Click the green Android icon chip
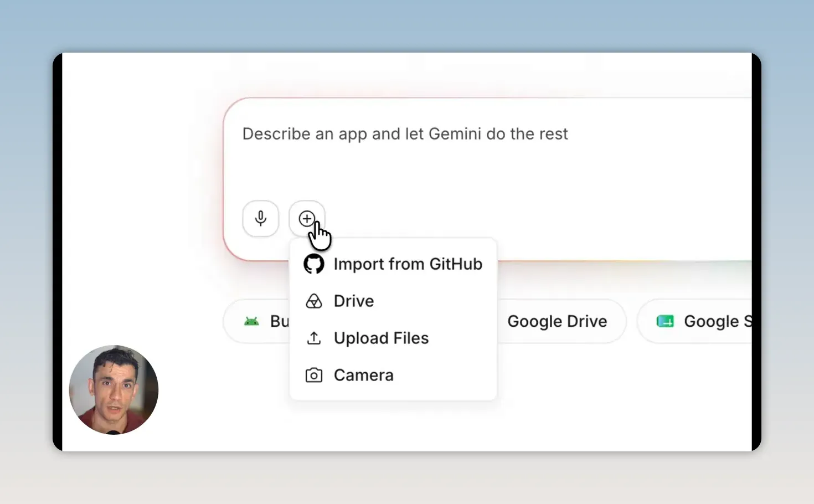814x504 pixels. pos(257,321)
